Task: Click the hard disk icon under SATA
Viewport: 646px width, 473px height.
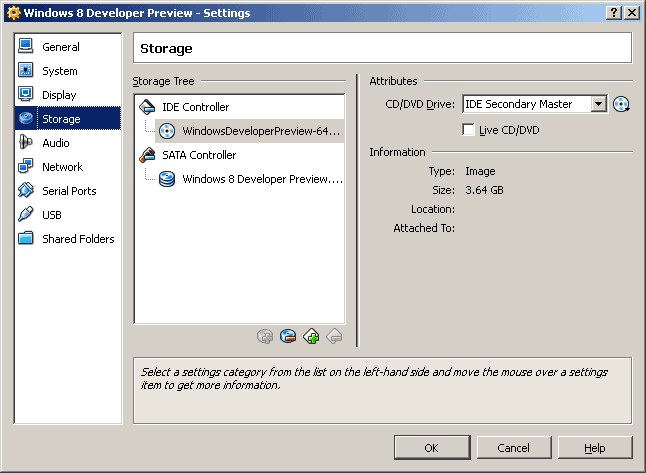Action: 167,179
